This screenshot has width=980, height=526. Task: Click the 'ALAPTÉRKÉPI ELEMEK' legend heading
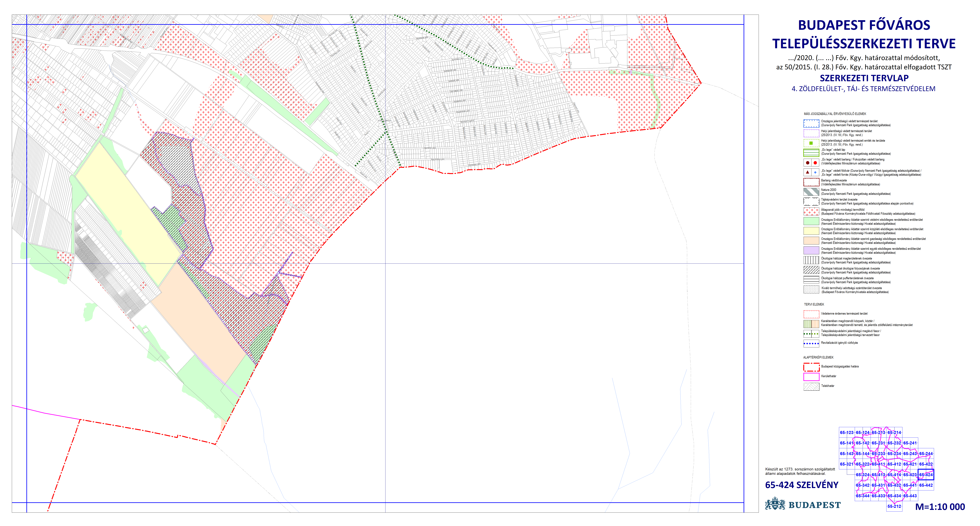click(x=818, y=357)
